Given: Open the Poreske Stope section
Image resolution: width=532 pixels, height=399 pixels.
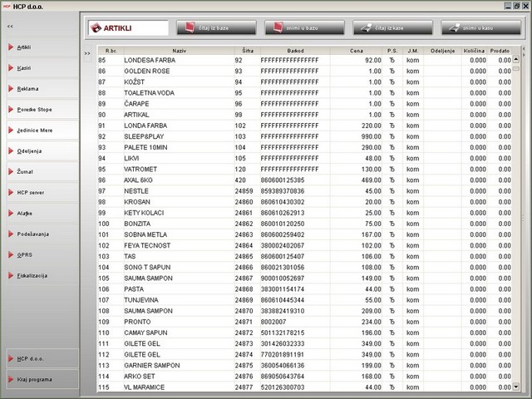Looking at the screenshot, I should pos(33,109).
